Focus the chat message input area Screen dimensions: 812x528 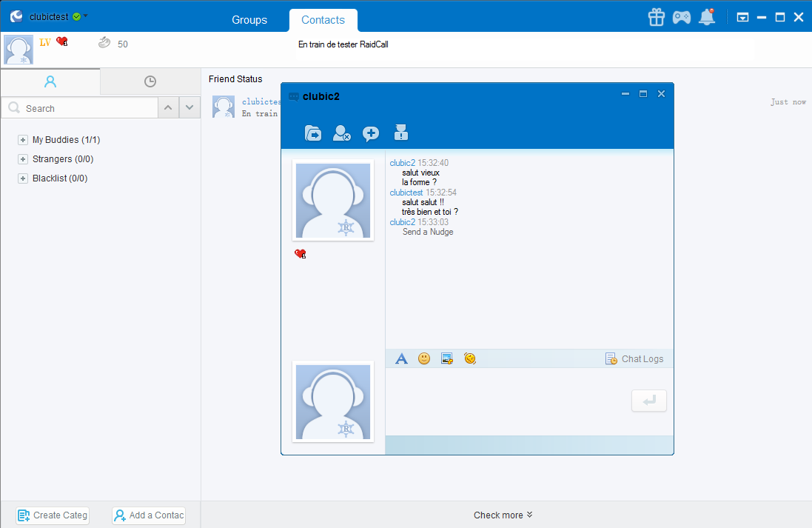508,401
